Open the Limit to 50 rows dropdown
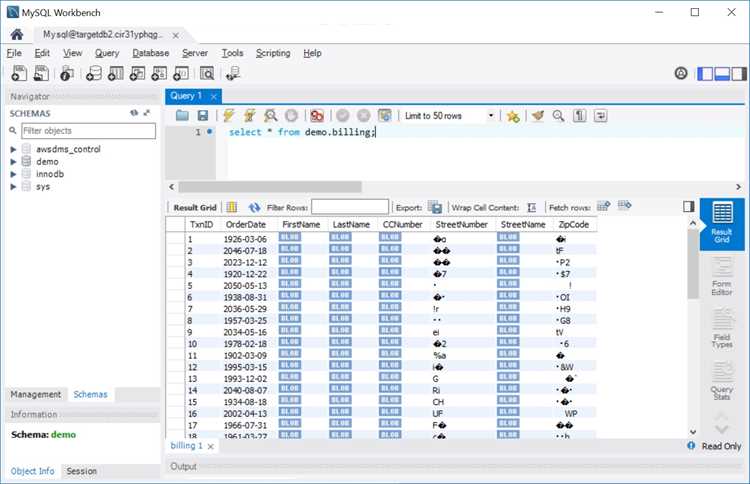750x484 pixels. 490,116
